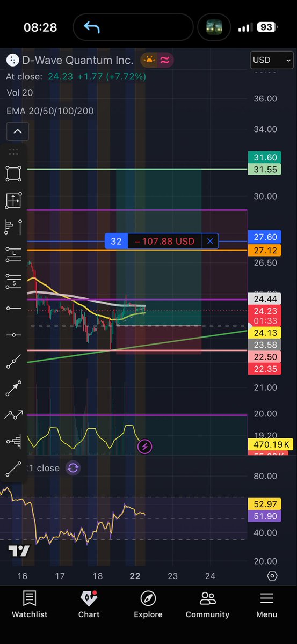The height and width of the screenshot is (644, 297).
Task: Select the Long position tool marked L
Action: pyautogui.click(x=13, y=254)
